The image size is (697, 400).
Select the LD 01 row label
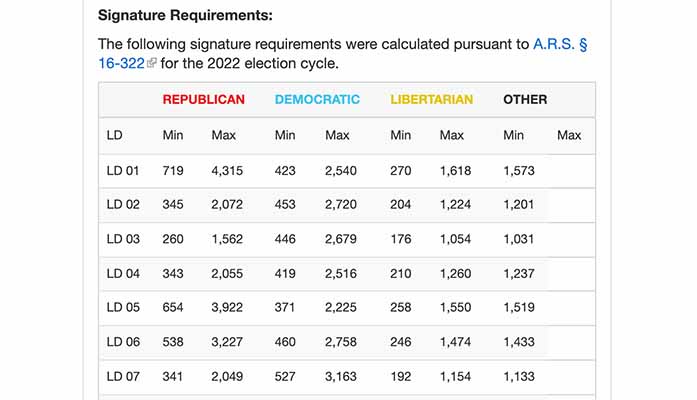[x=123, y=171]
